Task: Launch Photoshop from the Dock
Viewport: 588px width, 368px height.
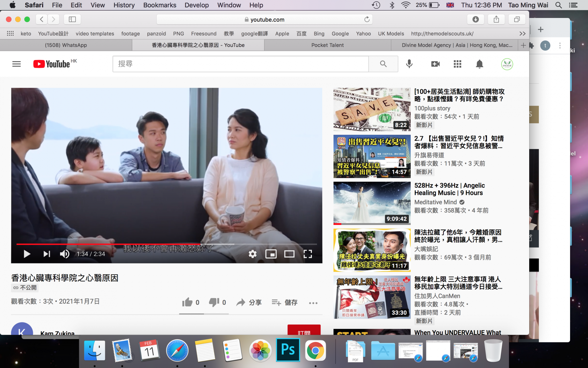Action: pos(288,350)
